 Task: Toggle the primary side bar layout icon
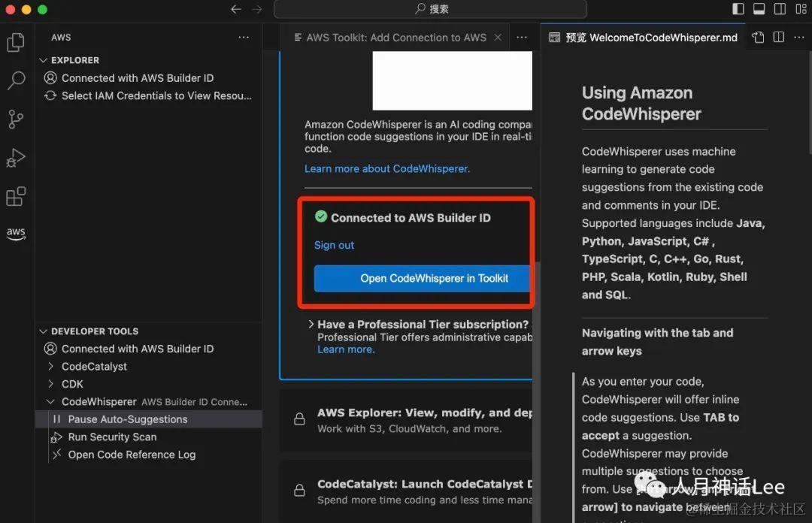point(738,9)
